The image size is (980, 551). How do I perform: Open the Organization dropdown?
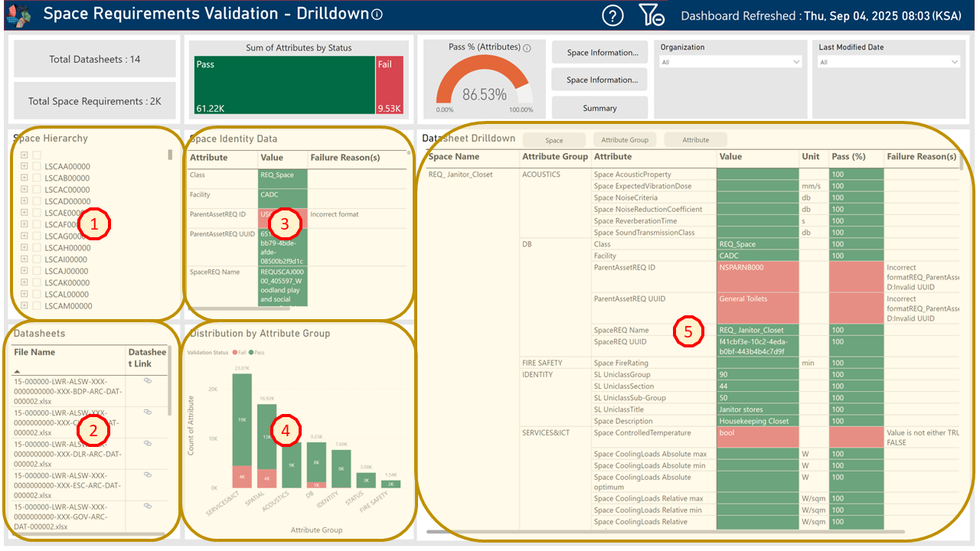pos(730,62)
